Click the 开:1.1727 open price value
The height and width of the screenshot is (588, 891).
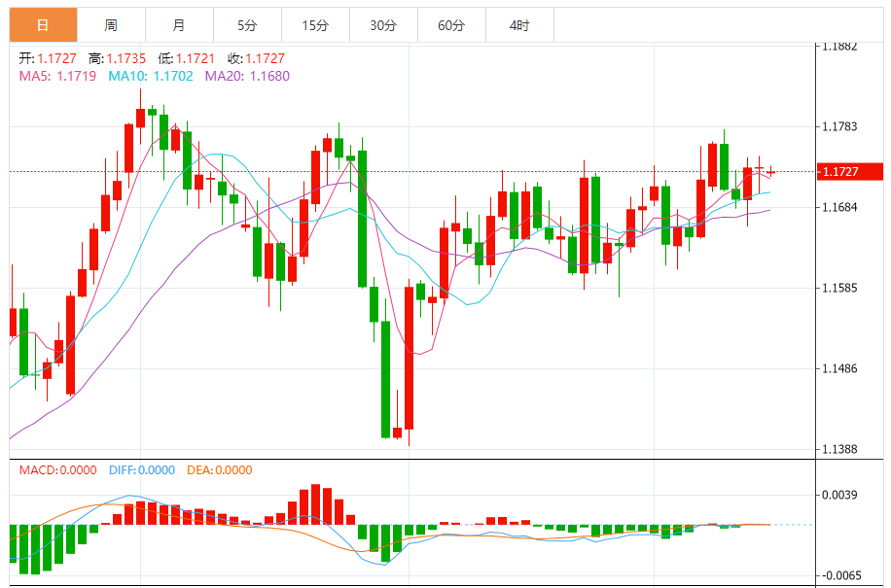(48, 58)
